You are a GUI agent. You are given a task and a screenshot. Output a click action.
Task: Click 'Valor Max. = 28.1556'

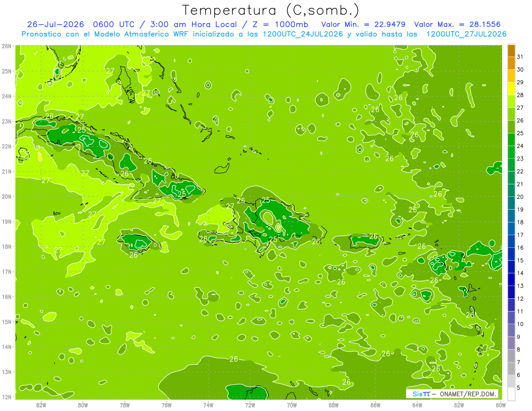(x=458, y=24)
